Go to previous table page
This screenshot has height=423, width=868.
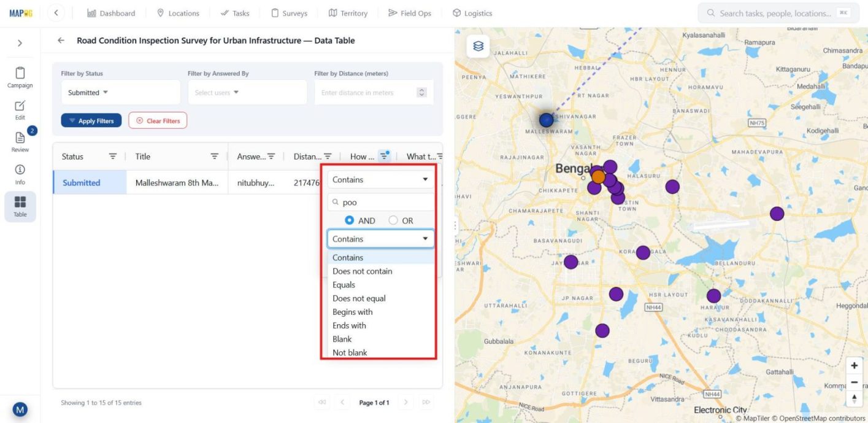point(342,403)
